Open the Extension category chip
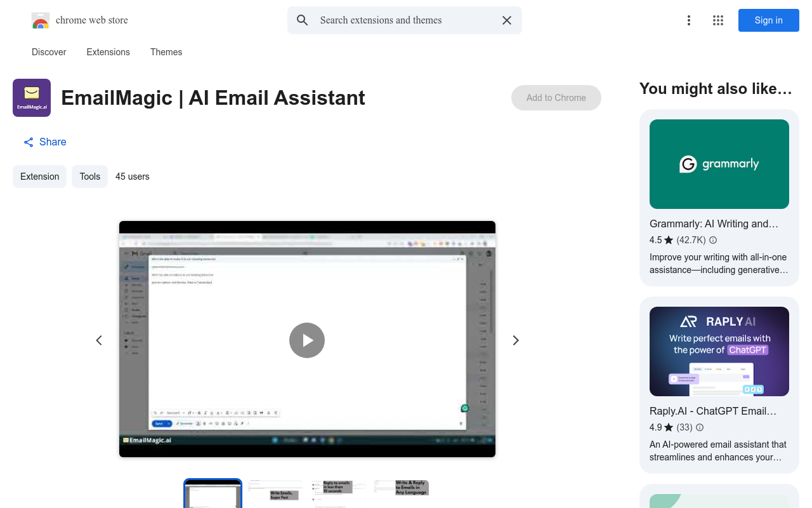812x508 pixels. 40,177
